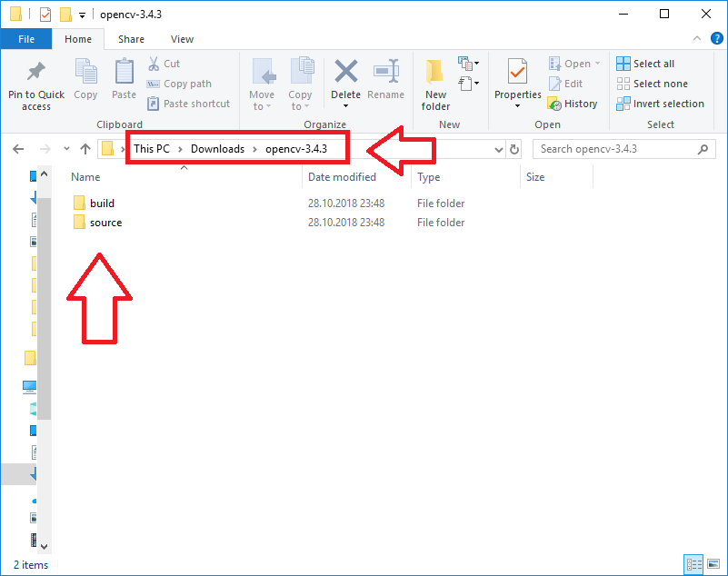The image size is (728, 576).
Task: Click navigation pane scroll down arrow
Action: point(45,546)
